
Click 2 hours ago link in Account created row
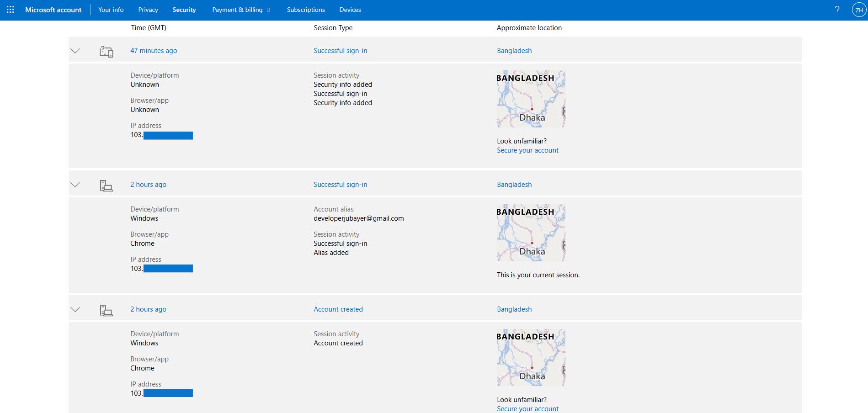pos(148,309)
